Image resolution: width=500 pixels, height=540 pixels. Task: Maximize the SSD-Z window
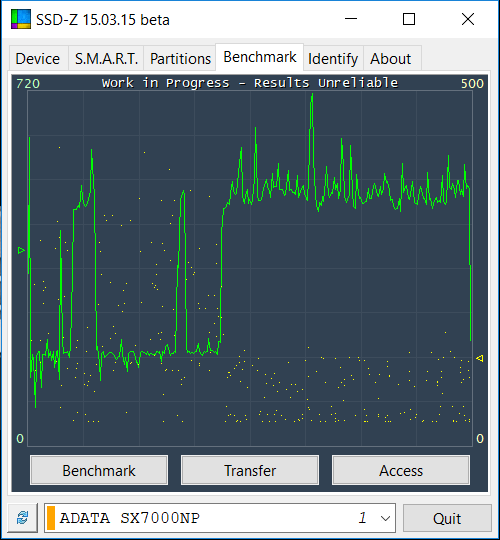click(x=409, y=19)
